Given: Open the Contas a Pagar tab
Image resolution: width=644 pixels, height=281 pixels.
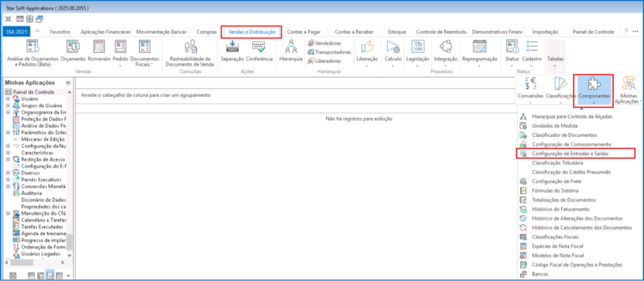Looking at the screenshot, I should [x=304, y=32].
